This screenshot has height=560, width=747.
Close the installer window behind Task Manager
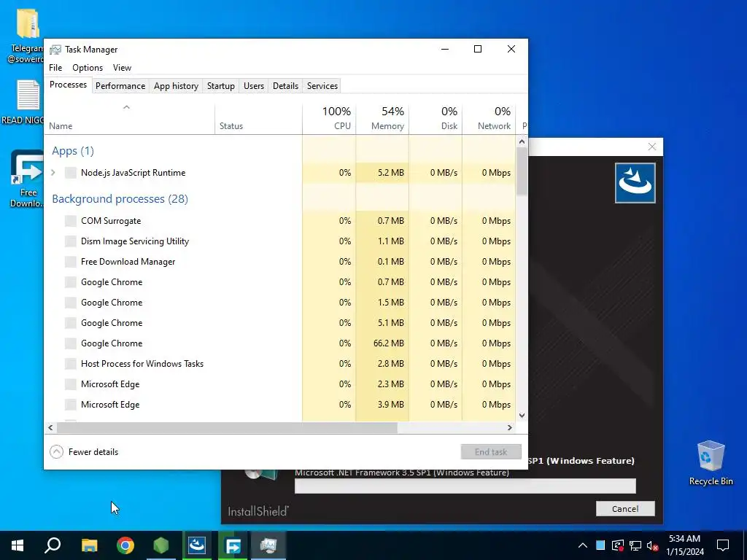coord(651,147)
